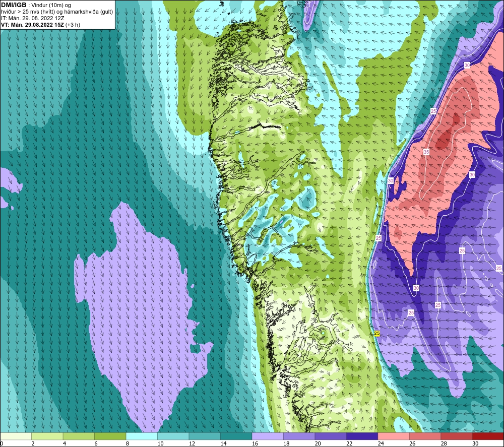504x447 pixels.
Task: Click the legend scale number 26
Action: coord(412,443)
